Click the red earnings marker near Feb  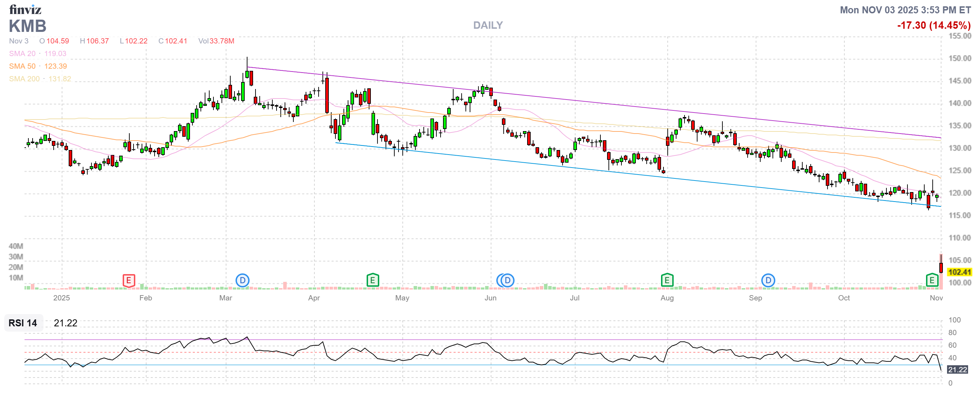[x=129, y=281]
